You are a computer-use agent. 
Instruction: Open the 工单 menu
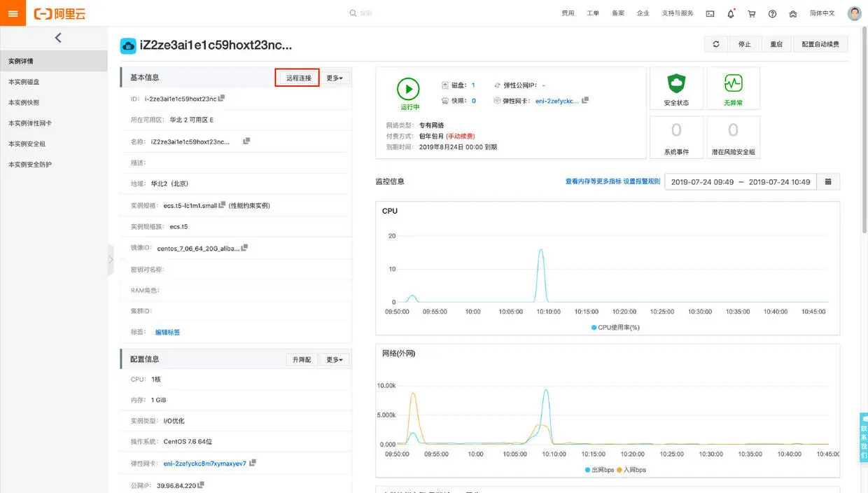pyautogui.click(x=593, y=13)
